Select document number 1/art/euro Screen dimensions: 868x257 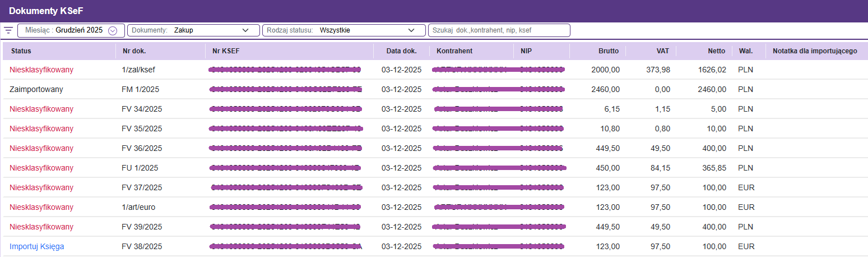(138, 207)
